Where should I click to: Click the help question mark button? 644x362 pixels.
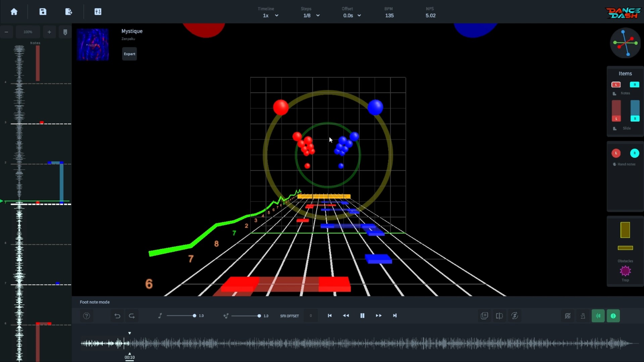pos(86,316)
